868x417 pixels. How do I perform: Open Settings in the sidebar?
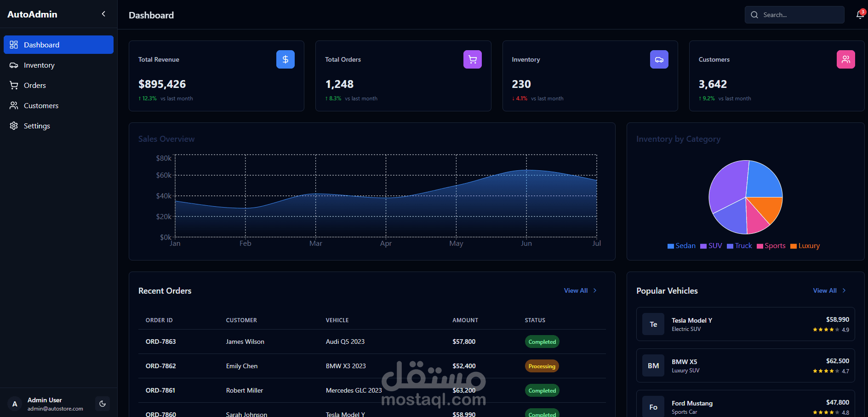click(x=58, y=126)
